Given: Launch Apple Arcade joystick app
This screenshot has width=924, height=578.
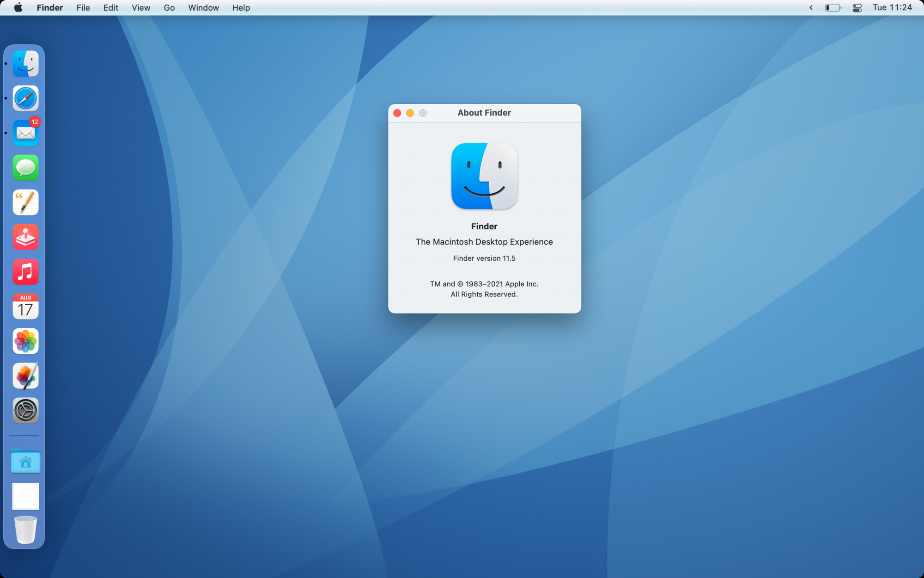Looking at the screenshot, I should (x=25, y=237).
